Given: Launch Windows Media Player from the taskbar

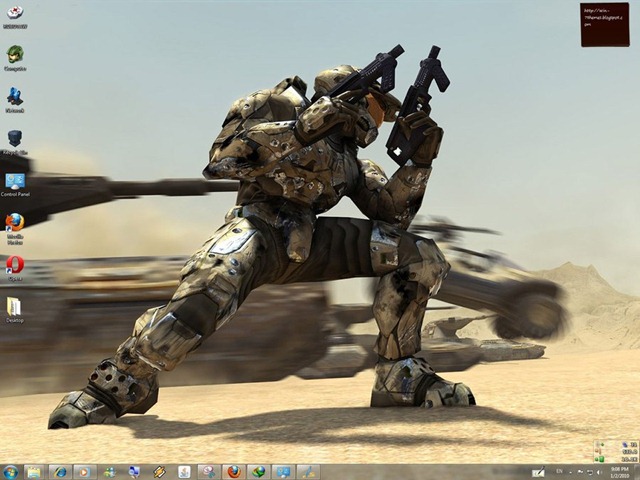Looking at the screenshot, I should point(84,472).
